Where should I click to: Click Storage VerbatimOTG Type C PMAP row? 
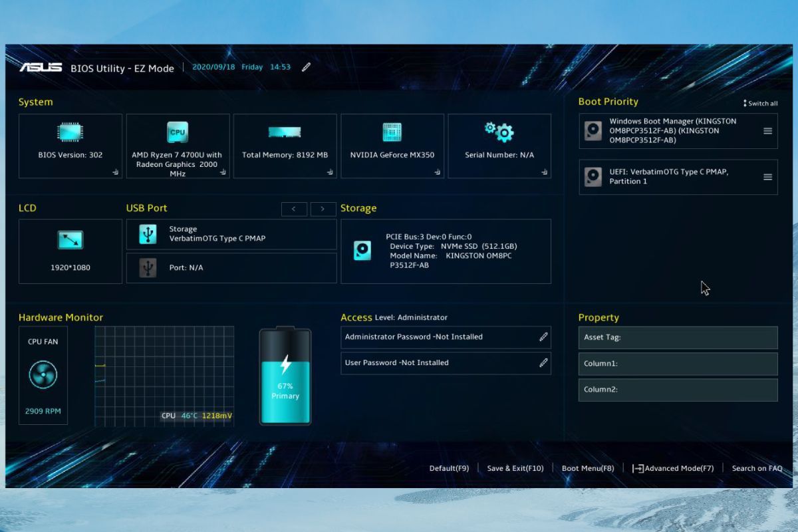click(231, 234)
